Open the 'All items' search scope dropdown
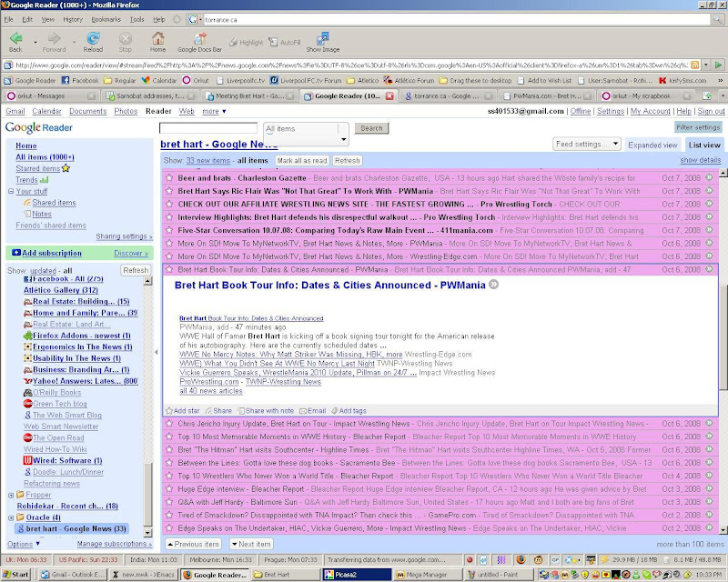Screen dimensions: 728x582 [x=306, y=134]
